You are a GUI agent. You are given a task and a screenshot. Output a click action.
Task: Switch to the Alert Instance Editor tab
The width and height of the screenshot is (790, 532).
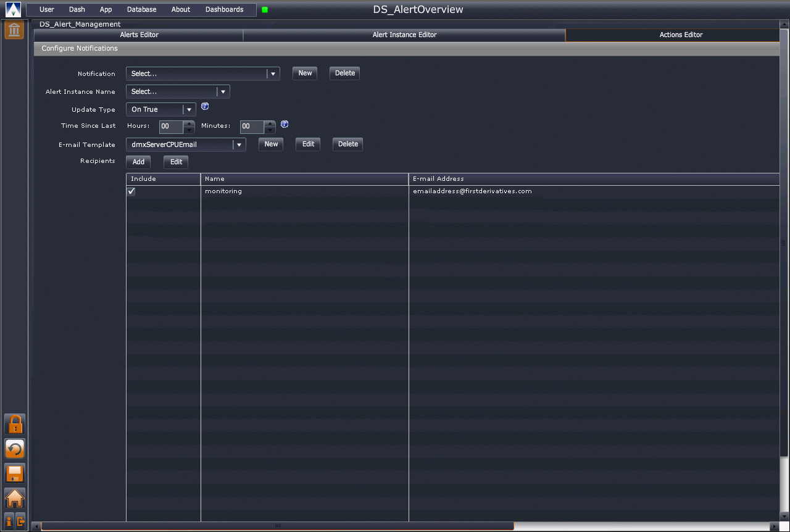coord(404,35)
